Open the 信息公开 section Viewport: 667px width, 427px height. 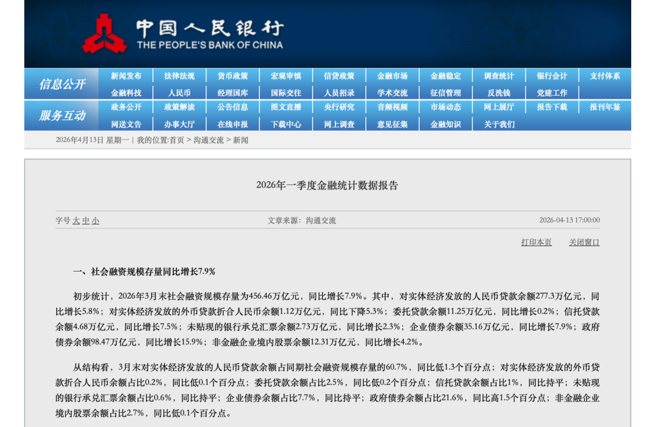pyautogui.click(x=61, y=83)
